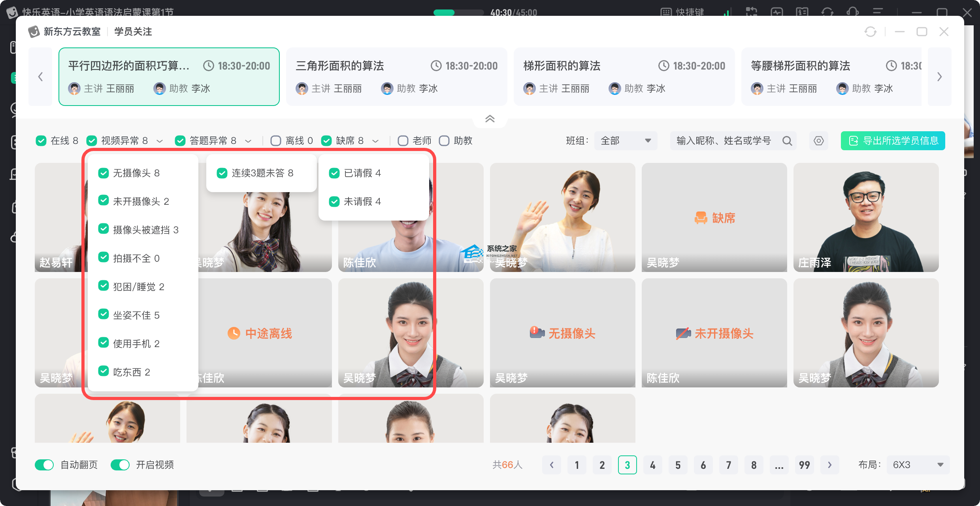Image resolution: width=980 pixels, height=506 pixels.
Task: Go to page 5 in pagination
Action: tap(678, 465)
